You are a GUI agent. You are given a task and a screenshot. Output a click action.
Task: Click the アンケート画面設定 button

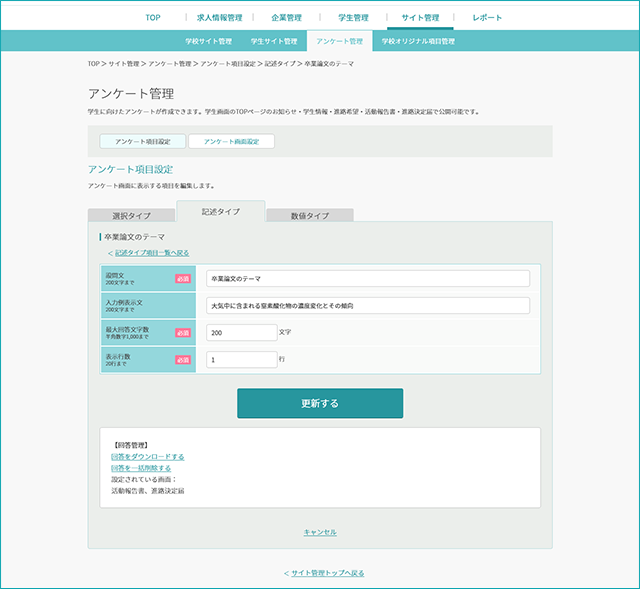(x=231, y=142)
